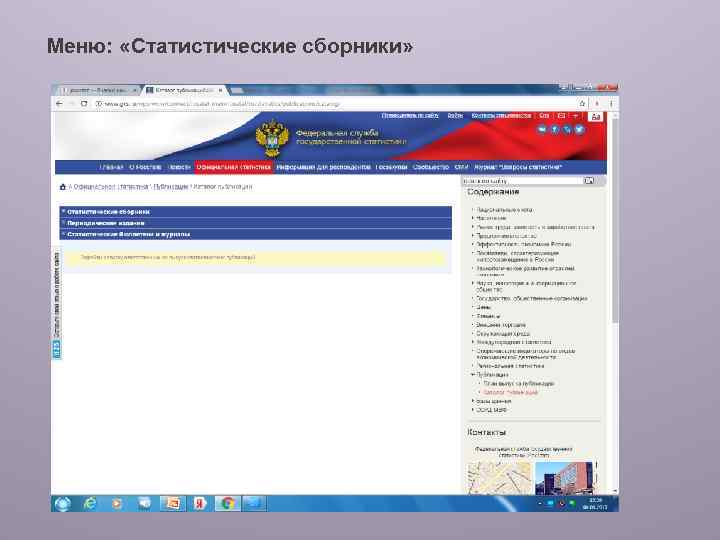Screen dimensions: 720x540
Task: Open the Facebook social icon in header
Action: (555, 129)
